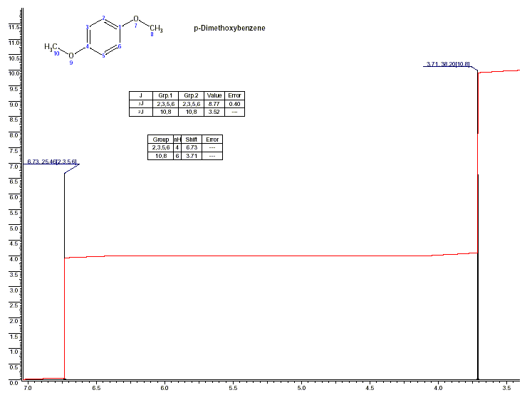This screenshot has width=532, height=400.
Task: Click ring atom label 6 on the structure
Action: pyautogui.click(x=120, y=46)
